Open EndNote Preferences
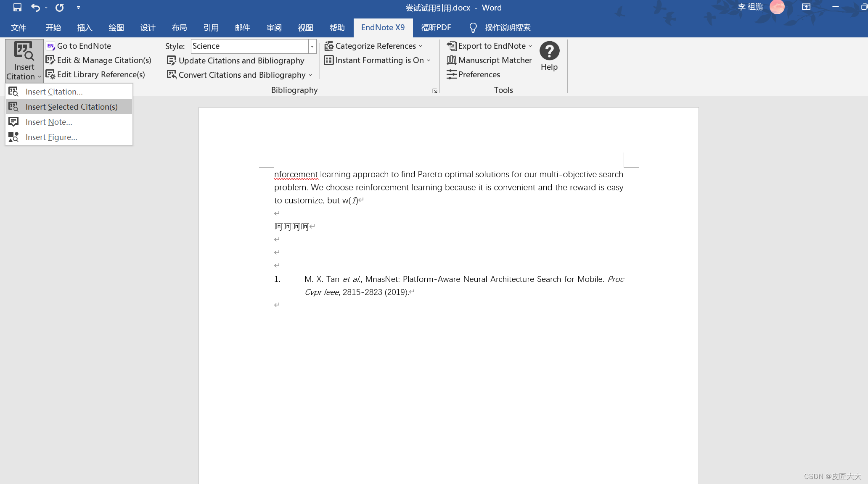Screen dimensions: 868x484 (479, 74)
